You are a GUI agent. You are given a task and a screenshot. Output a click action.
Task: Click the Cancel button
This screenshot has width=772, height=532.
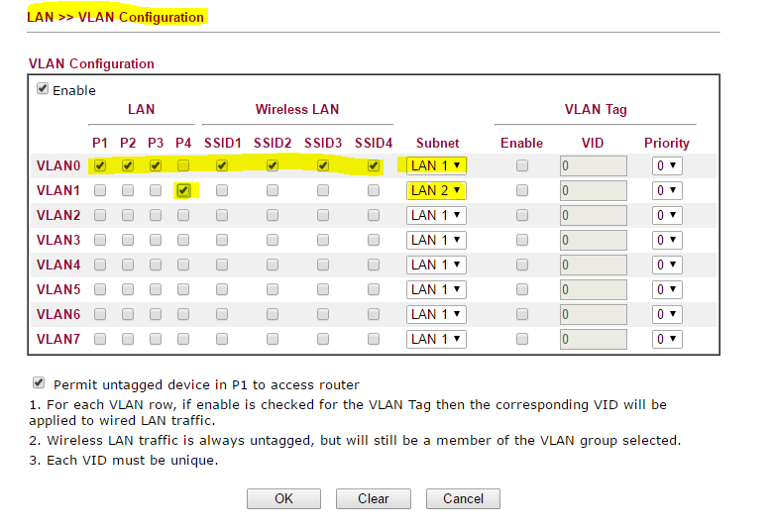(463, 498)
